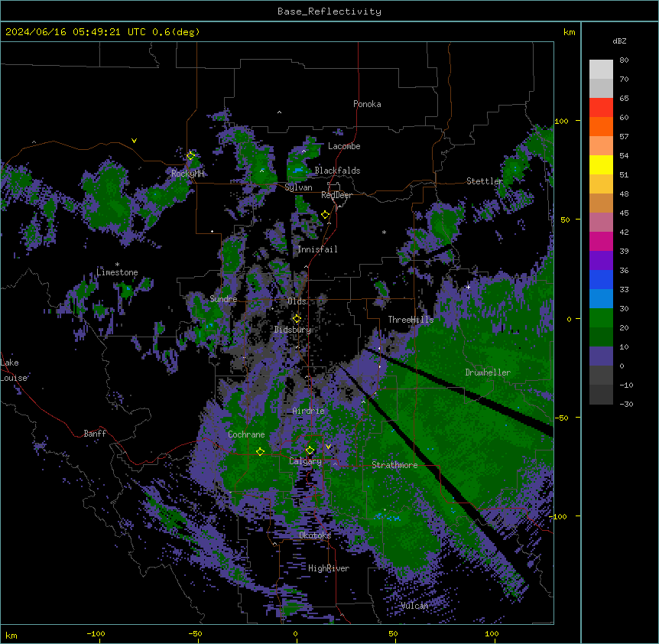Select the blue 33–36 dBZ legend swatch
659x644 pixels.
(x=601, y=279)
